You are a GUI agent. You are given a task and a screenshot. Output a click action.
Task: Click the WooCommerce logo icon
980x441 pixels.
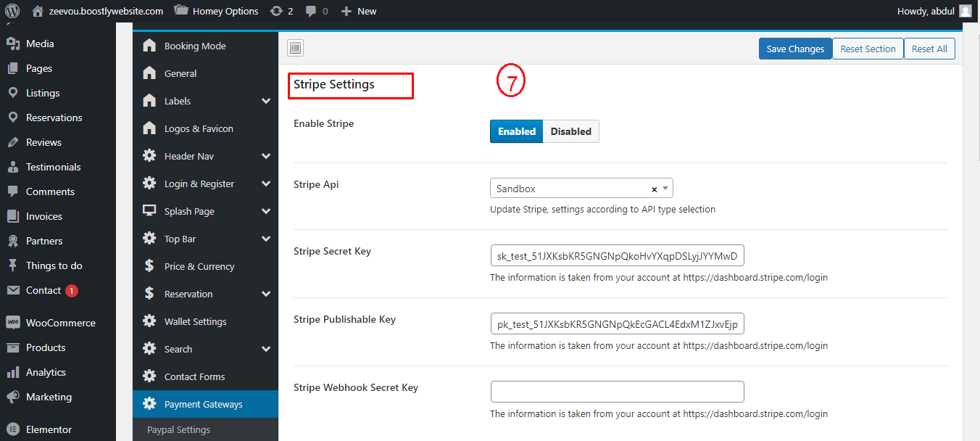[13, 323]
